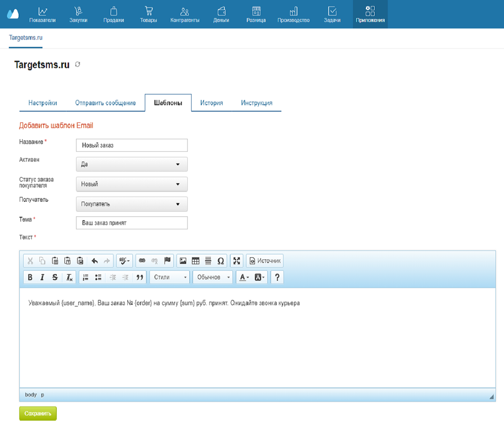
Task: Click the editor resize handle in the corner
Action: 491,397
